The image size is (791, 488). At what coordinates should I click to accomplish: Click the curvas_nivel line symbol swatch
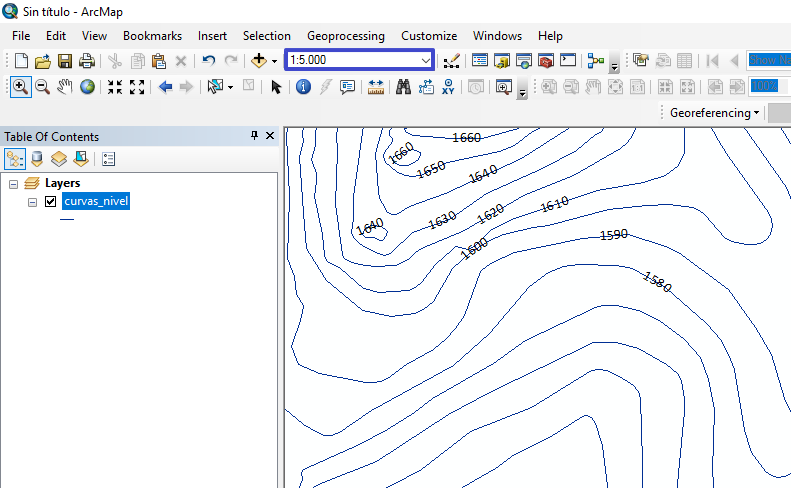point(67,219)
